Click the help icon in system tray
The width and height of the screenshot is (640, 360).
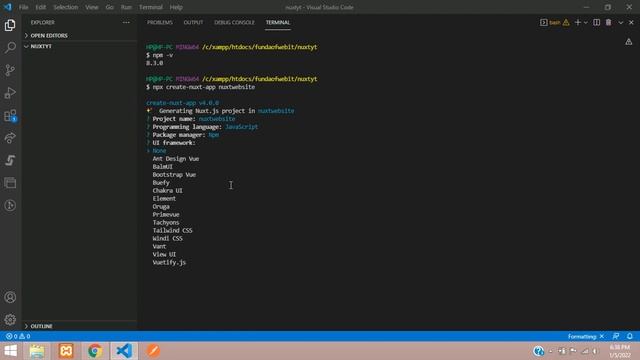coord(538,351)
